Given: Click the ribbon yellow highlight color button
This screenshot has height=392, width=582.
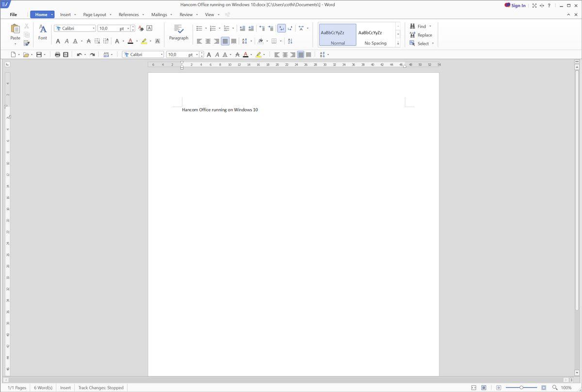Looking at the screenshot, I should click(x=144, y=41).
